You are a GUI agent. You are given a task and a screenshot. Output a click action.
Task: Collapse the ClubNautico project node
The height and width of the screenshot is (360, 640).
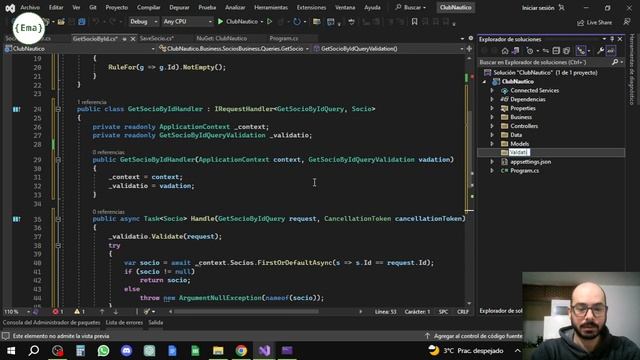[484, 82]
